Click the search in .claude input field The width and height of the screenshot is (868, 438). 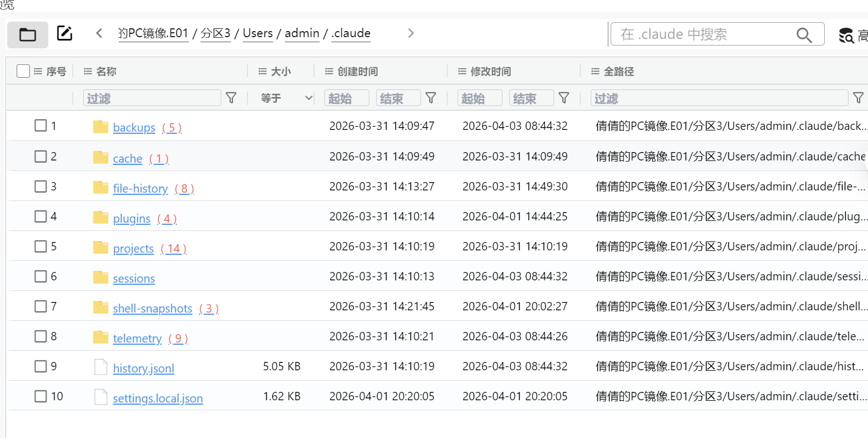click(704, 35)
